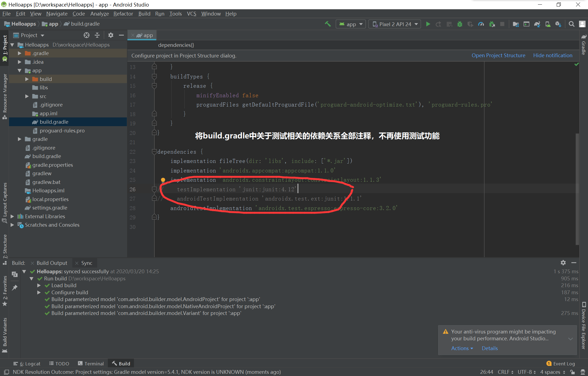Open the app run configuration dropdown
The image size is (588, 376).
click(351, 24)
